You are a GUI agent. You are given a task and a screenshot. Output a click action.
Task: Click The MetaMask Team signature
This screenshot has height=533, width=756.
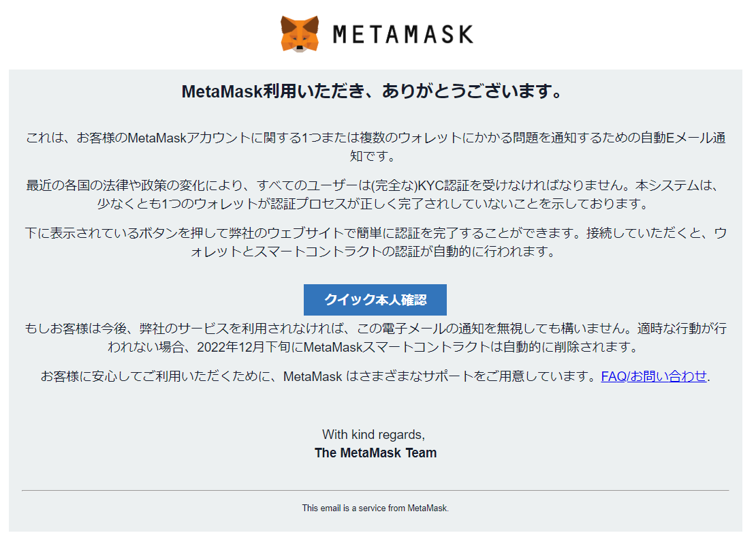click(x=375, y=453)
